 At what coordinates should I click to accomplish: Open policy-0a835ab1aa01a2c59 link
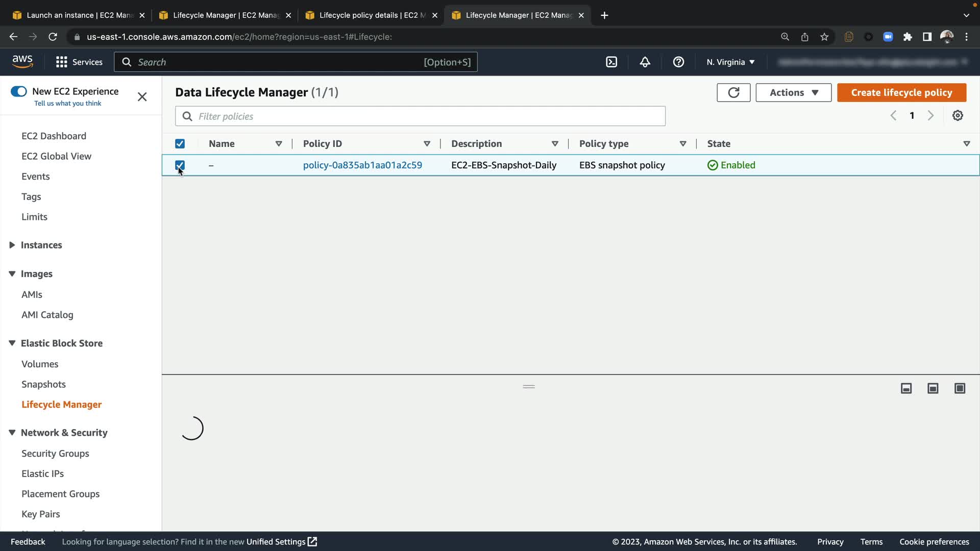pos(362,165)
